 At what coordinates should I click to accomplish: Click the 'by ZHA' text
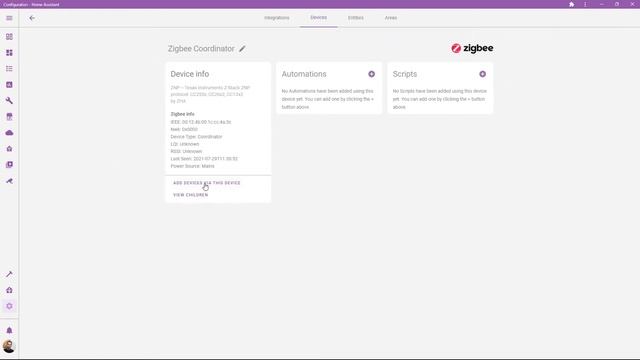178,101
